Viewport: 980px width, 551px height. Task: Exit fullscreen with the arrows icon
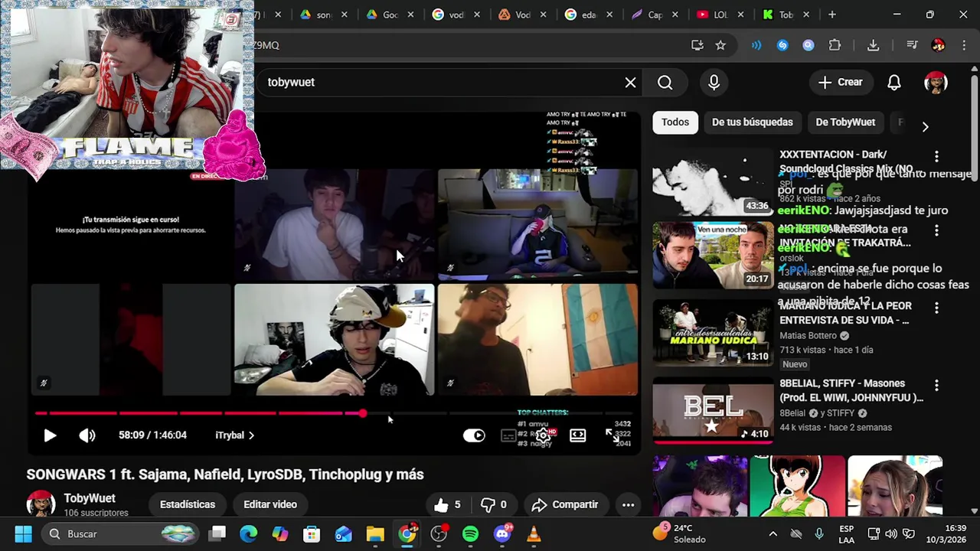click(612, 435)
